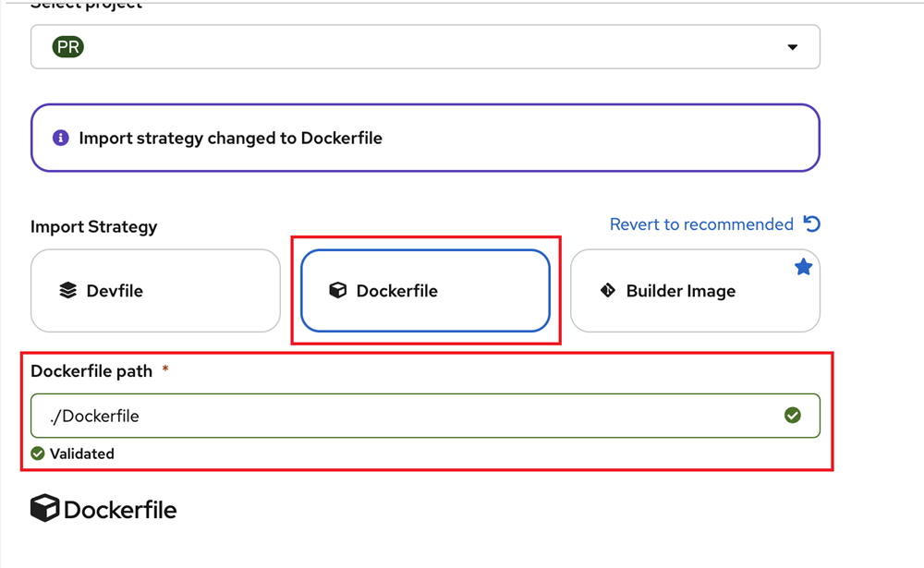Select the Devfile import strategy
Screen dimensions: 924x568
tap(155, 290)
